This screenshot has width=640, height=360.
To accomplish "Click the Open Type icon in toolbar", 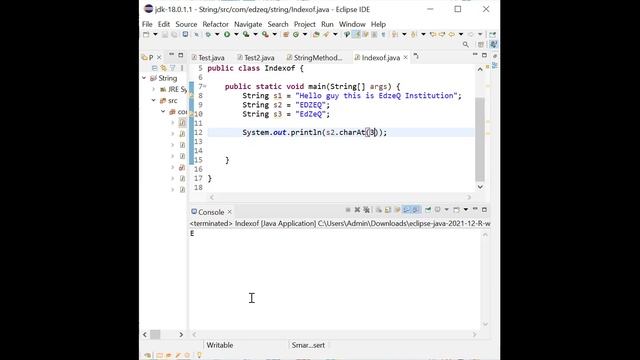I will coord(316,35).
